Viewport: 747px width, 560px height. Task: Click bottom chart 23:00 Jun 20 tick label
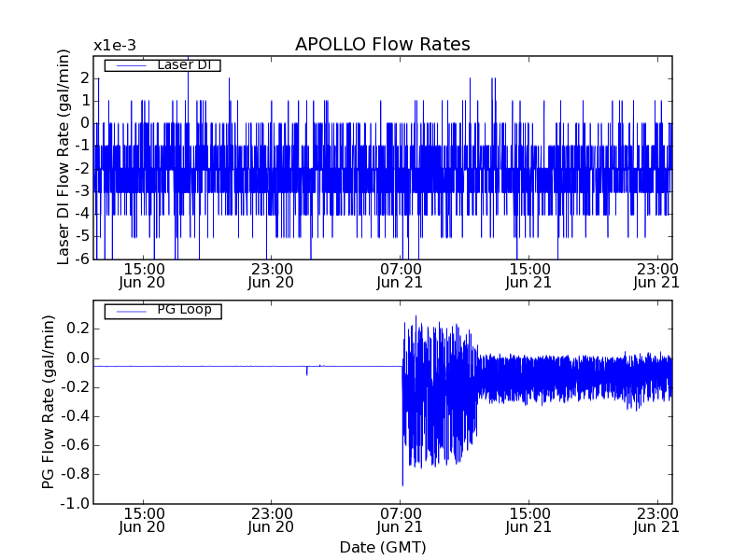[271, 521]
